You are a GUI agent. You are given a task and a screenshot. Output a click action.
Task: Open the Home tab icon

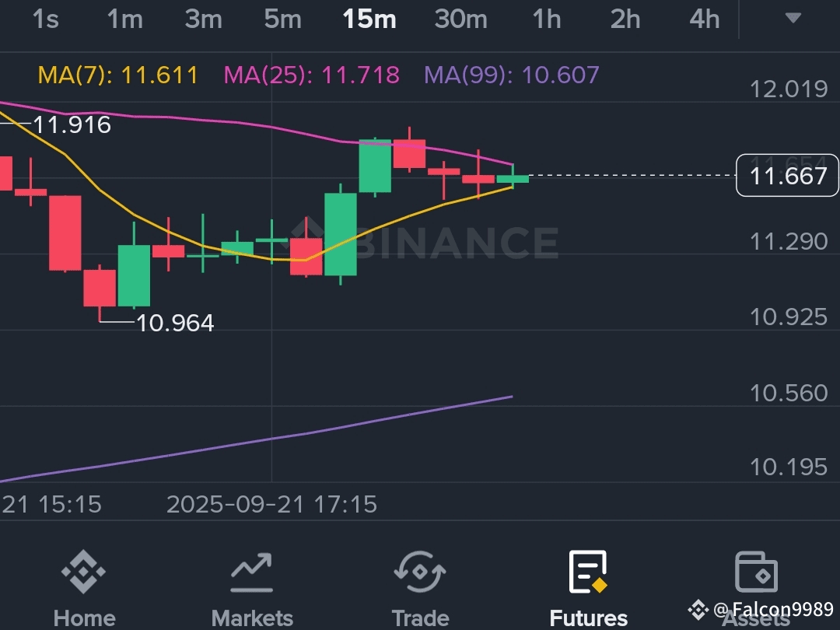tap(83, 572)
